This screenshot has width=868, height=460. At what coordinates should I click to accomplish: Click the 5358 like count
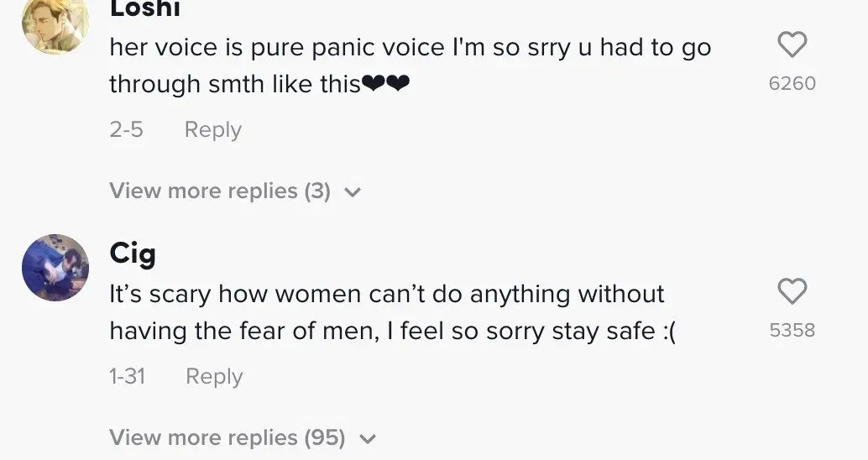click(792, 330)
